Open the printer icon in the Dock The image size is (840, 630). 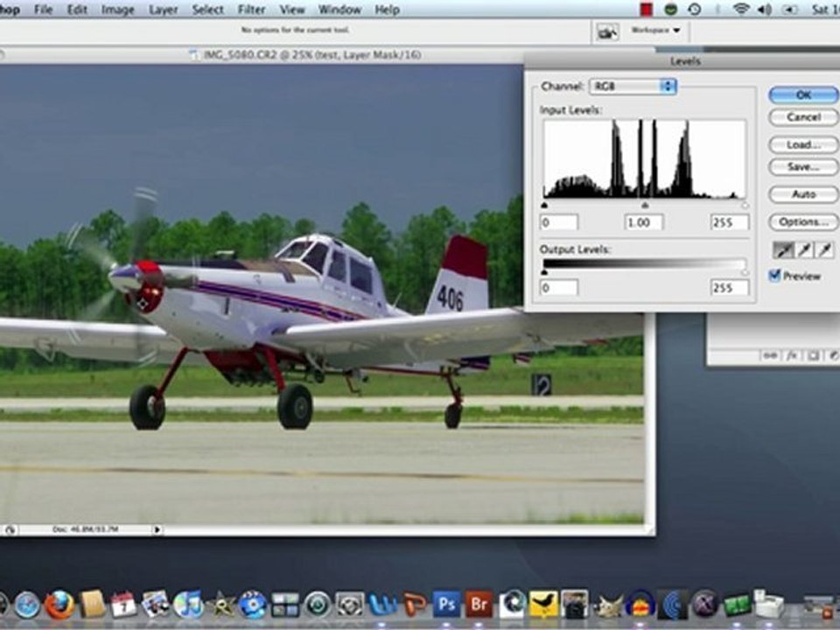click(768, 605)
